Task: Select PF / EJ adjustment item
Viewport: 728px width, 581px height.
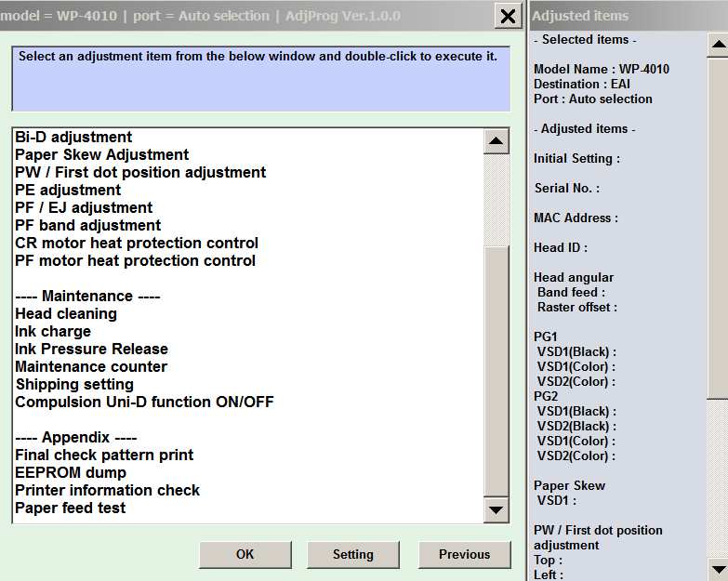Action: coord(84,208)
